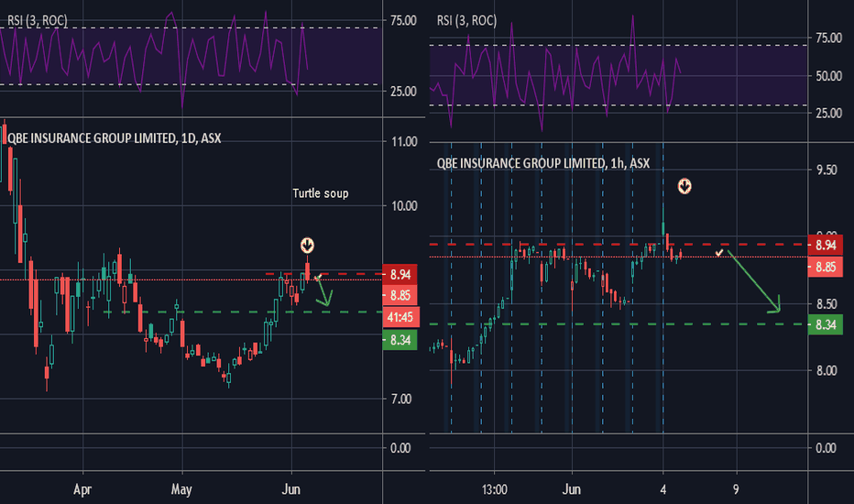Click the 7.00 price axis value
854x504 pixels.
tap(401, 400)
